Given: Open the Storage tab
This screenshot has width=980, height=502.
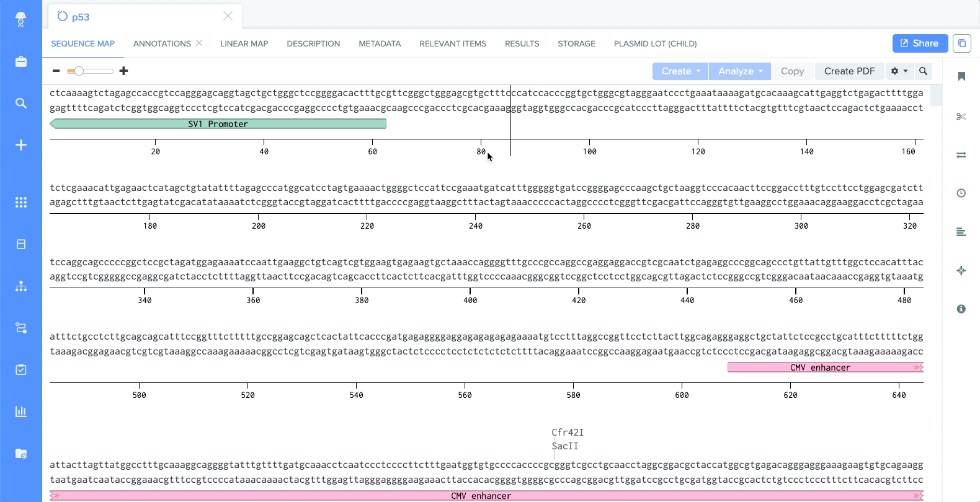Looking at the screenshot, I should pos(576,43).
